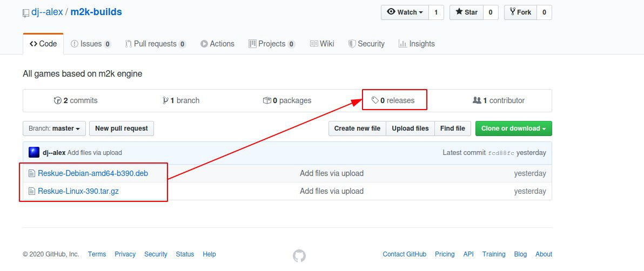This screenshot has height=271, width=644.
Task: Open footer Training link
Action: 494,254
